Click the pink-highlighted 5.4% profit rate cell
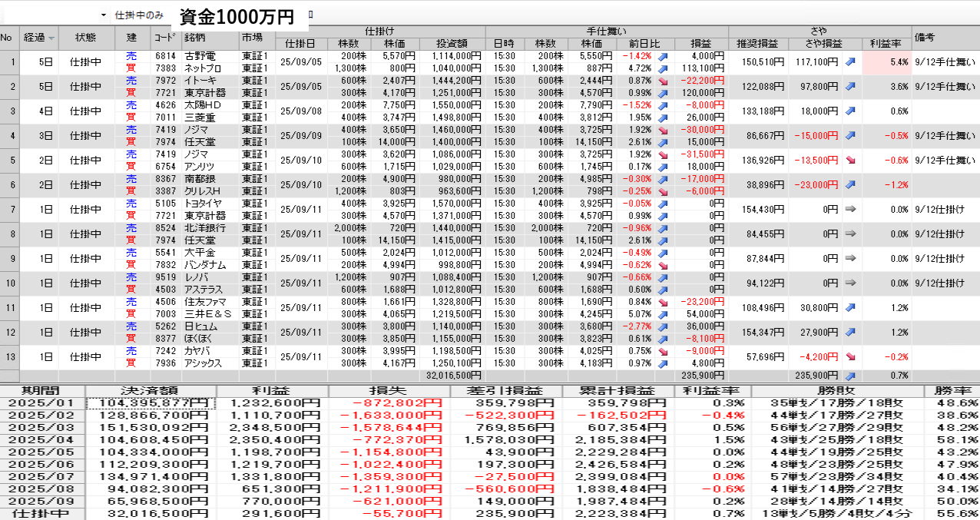The height and width of the screenshot is (520, 980). (x=886, y=62)
